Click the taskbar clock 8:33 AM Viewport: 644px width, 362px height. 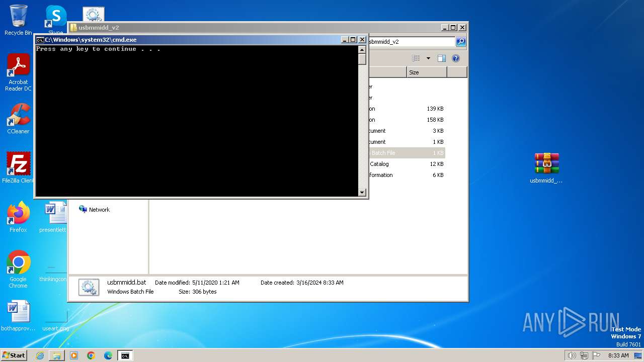point(618,355)
